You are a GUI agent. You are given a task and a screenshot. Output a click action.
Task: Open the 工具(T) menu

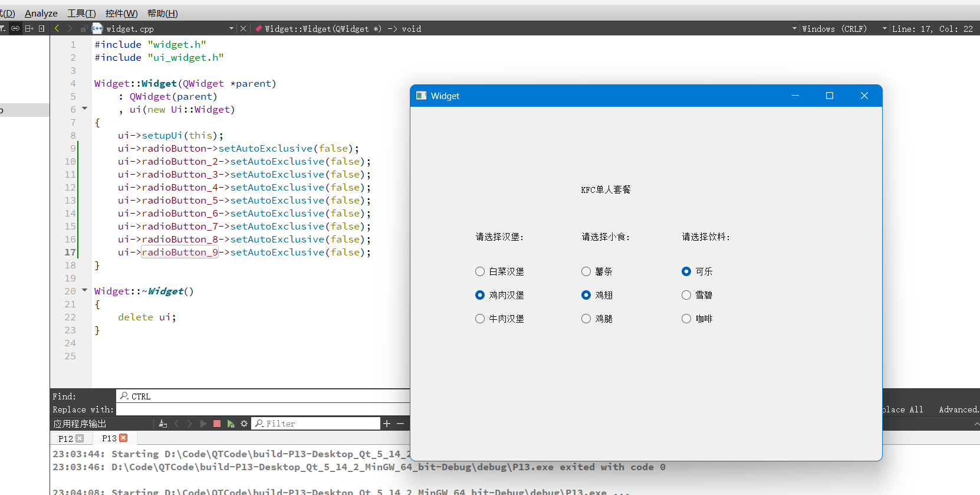[81, 13]
